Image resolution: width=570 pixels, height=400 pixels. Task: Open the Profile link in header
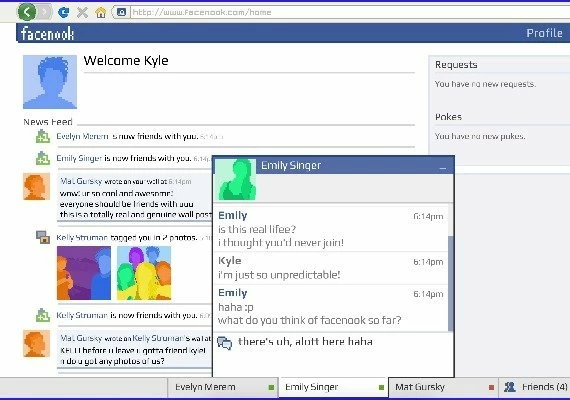(544, 33)
